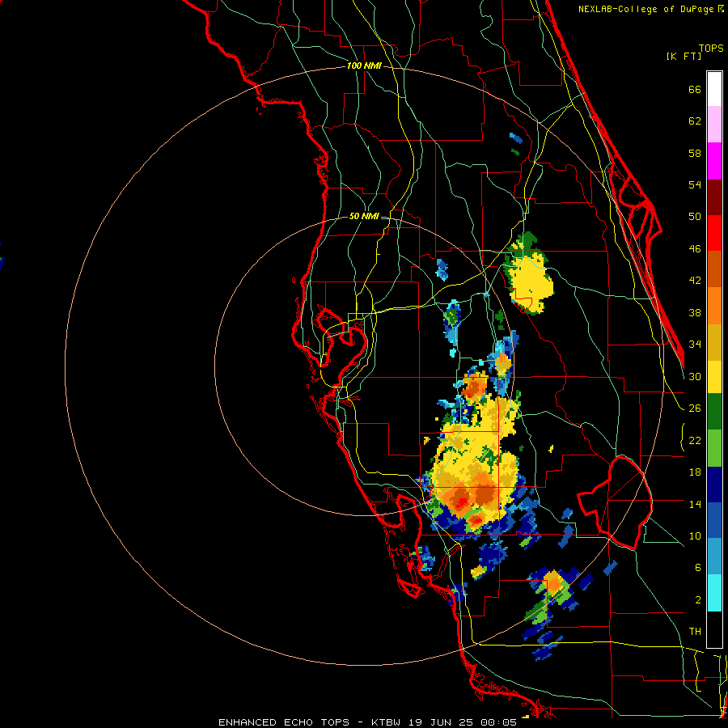Viewport: 728px width, 728px height.
Task: Click the 66 legend value
Action: [x=695, y=90]
